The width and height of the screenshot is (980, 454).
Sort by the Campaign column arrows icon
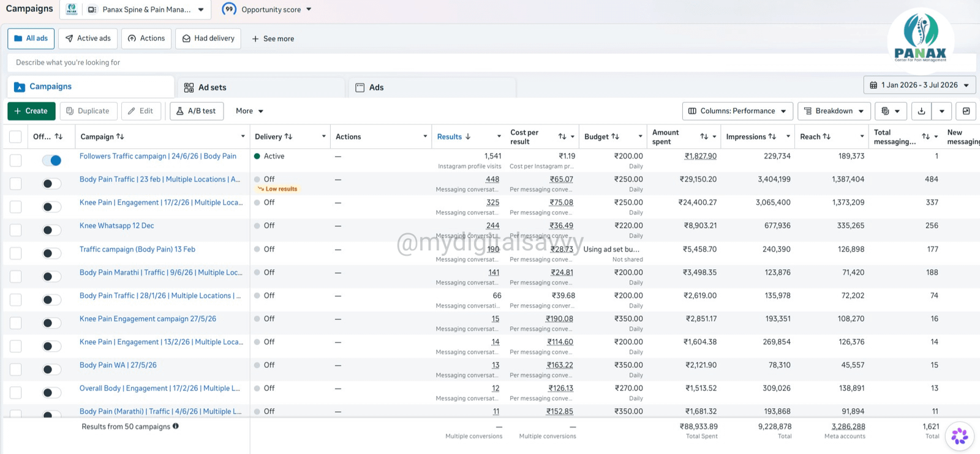click(120, 136)
